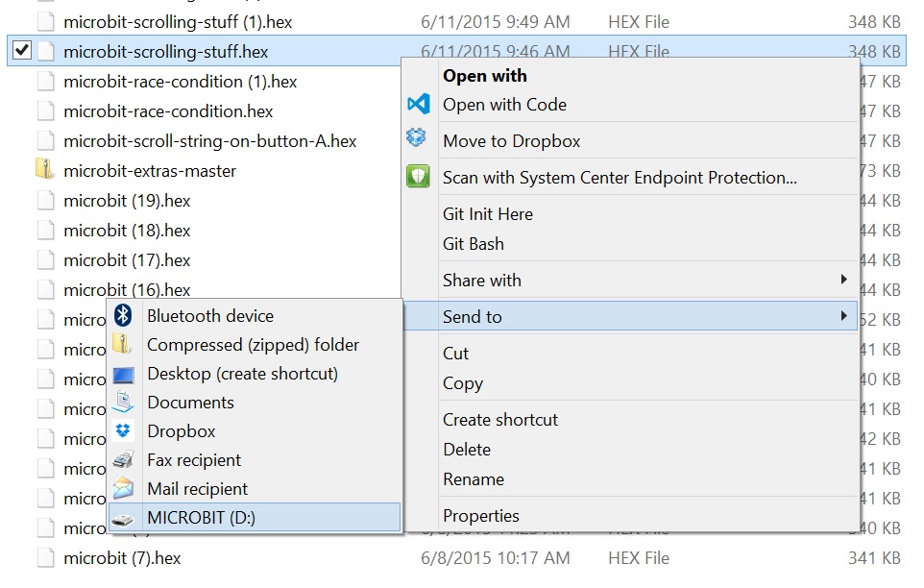Click the Fax recipient printer icon
Viewport: 924px width, 588px height.
tap(123, 460)
